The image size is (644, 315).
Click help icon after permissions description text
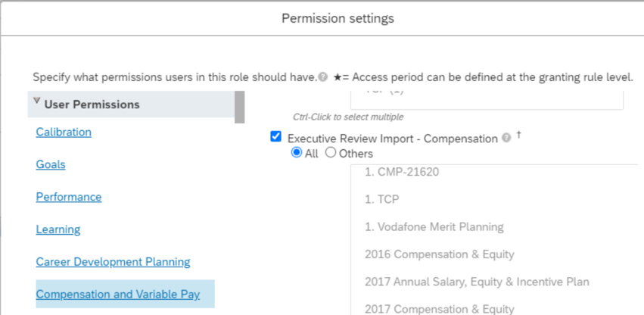click(323, 77)
